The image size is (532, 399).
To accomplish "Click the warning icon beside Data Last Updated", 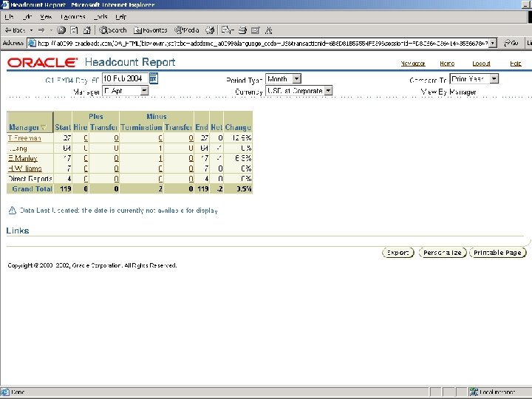I will point(13,211).
